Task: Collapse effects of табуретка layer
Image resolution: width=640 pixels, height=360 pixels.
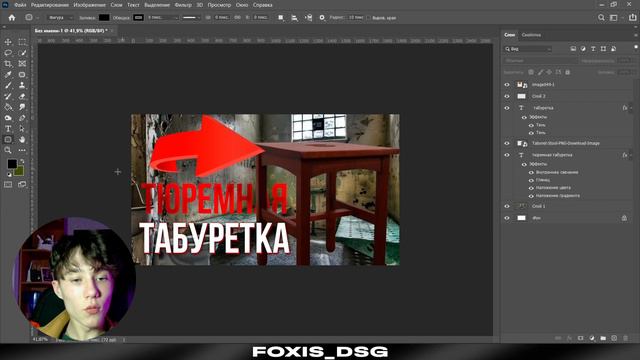Action: tap(631, 108)
